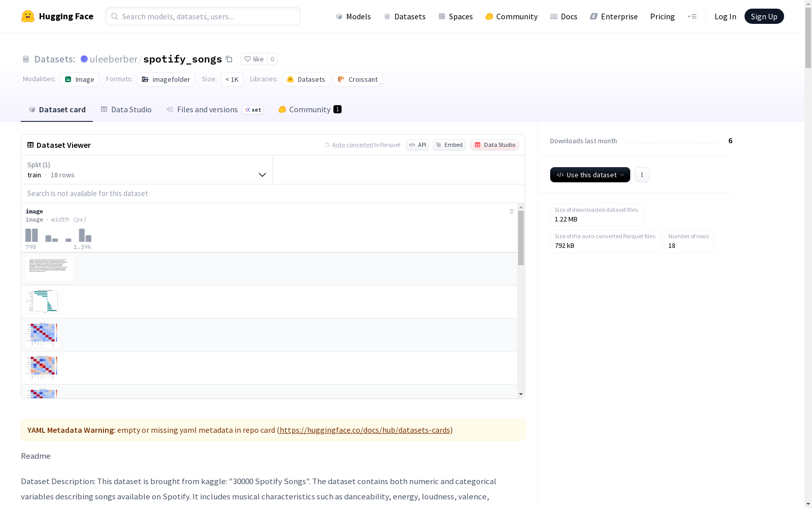Viewport: 812px width, 508px height.
Task: Copy the dataset name with copy icon
Action: [x=229, y=59]
